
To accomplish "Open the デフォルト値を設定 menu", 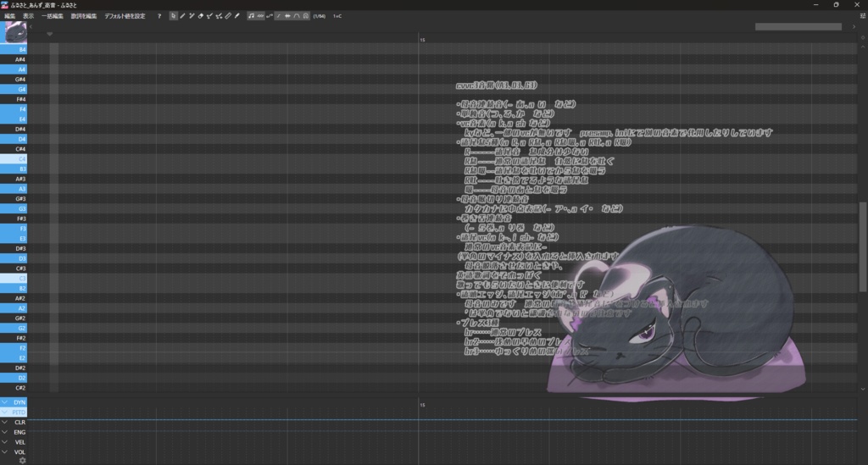I will (125, 16).
